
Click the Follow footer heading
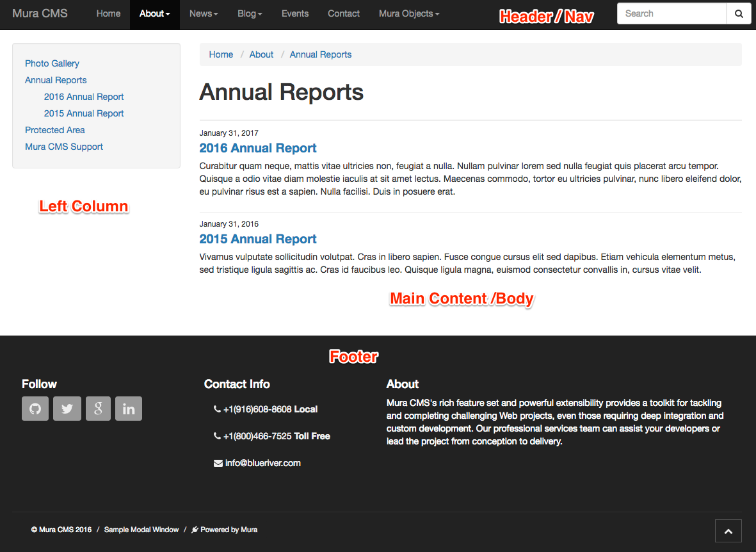coord(39,384)
